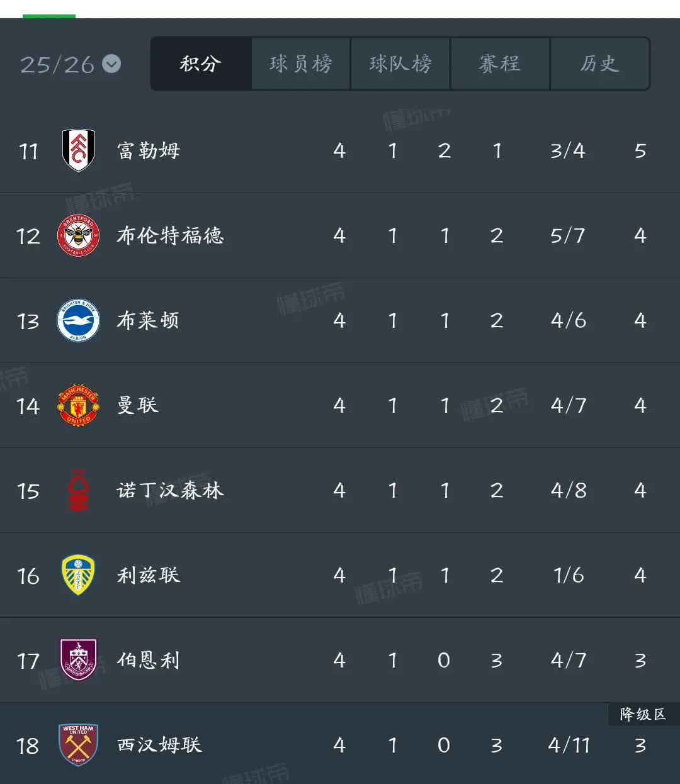Viewport: 680px width, 784px height.
Task: Open the 赛程 schedule tab
Action: [500, 64]
